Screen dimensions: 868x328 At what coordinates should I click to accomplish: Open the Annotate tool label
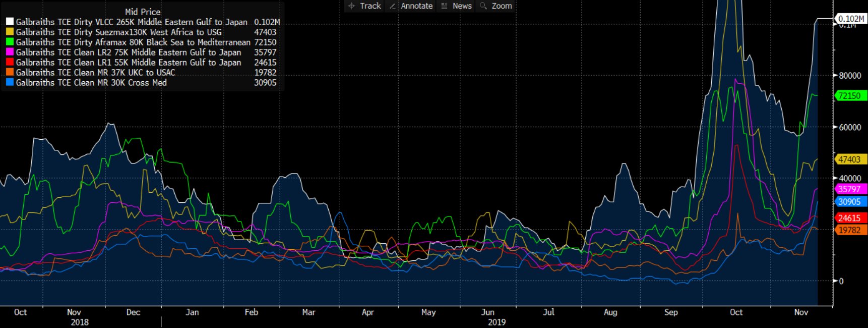(x=417, y=6)
